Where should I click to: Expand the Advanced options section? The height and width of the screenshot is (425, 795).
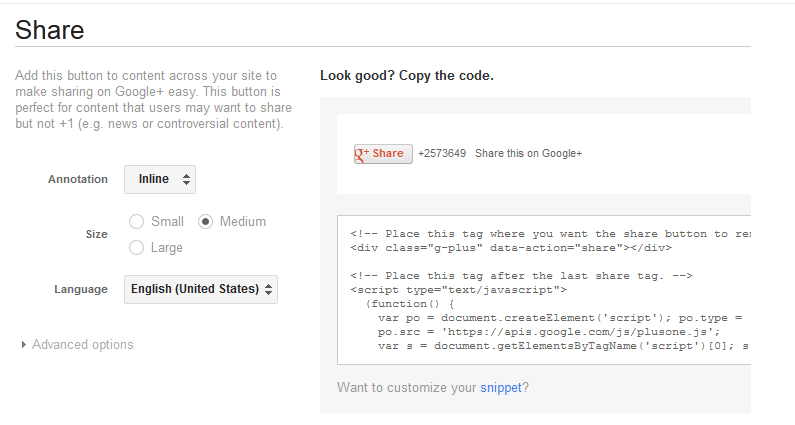click(77, 345)
